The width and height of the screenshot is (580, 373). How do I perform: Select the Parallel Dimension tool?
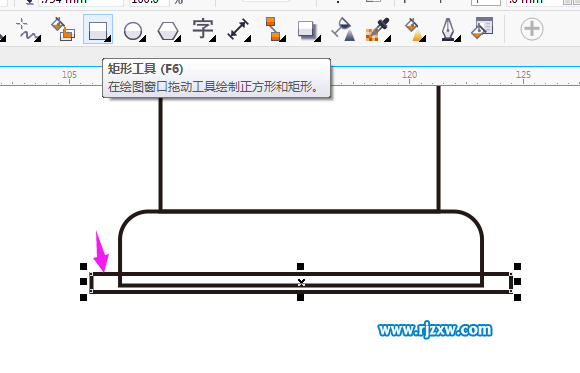click(x=238, y=30)
